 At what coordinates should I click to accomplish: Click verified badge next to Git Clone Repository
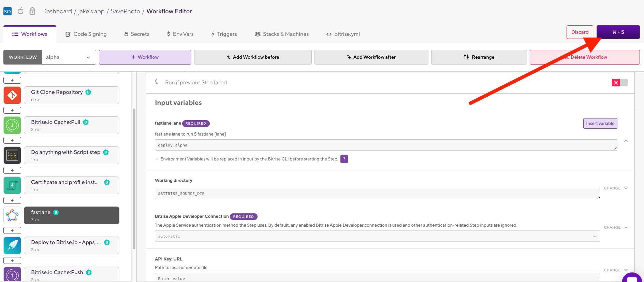coord(88,92)
